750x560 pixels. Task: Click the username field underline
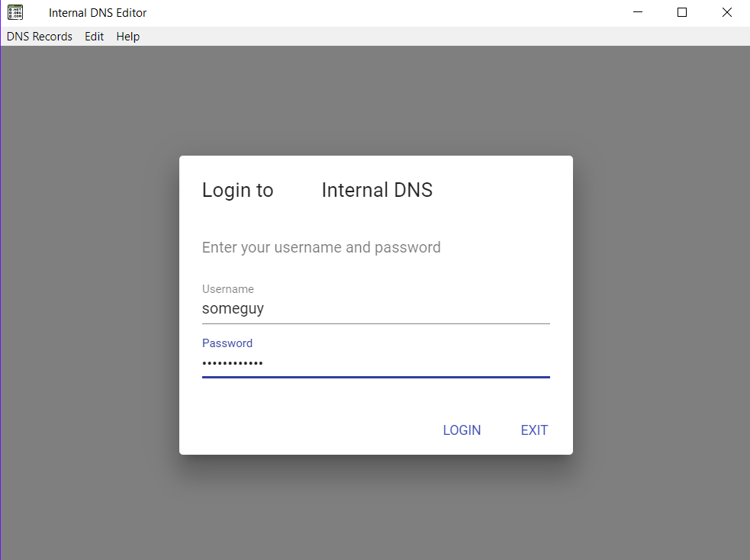coord(375,323)
